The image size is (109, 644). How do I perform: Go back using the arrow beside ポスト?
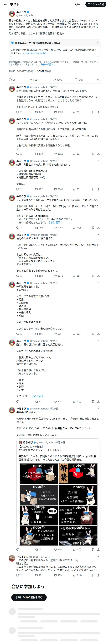click(x=5, y=4)
